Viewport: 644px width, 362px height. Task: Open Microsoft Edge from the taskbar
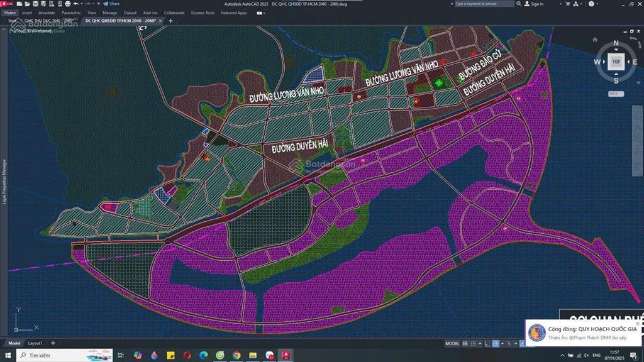[x=204, y=355]
